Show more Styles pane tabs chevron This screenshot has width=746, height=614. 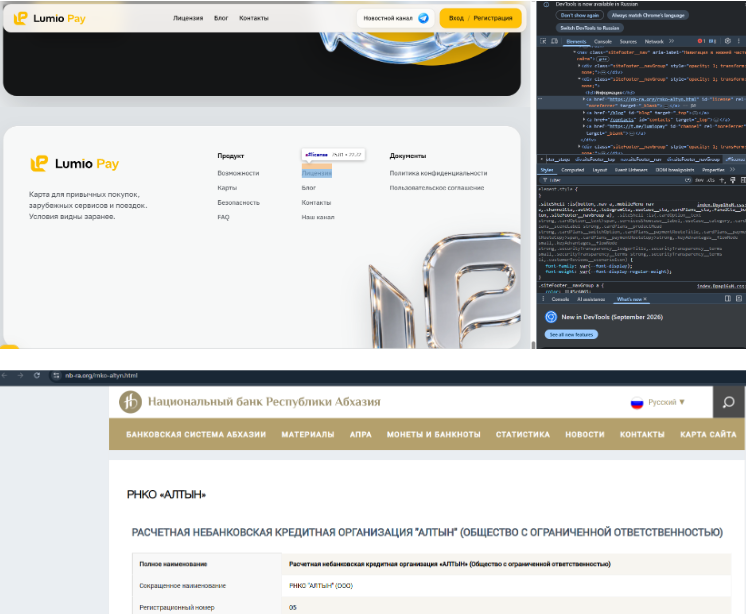732,170
